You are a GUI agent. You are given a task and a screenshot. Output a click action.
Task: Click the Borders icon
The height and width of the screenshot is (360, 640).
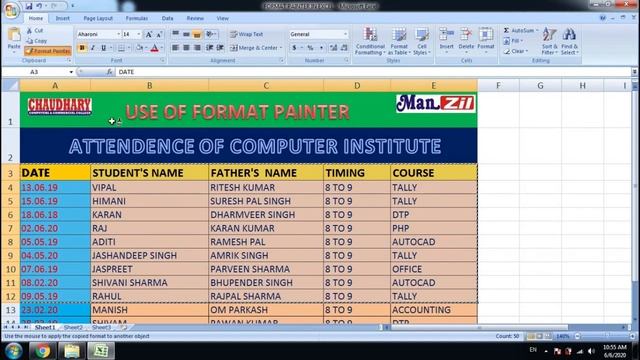tap(121, 48)
